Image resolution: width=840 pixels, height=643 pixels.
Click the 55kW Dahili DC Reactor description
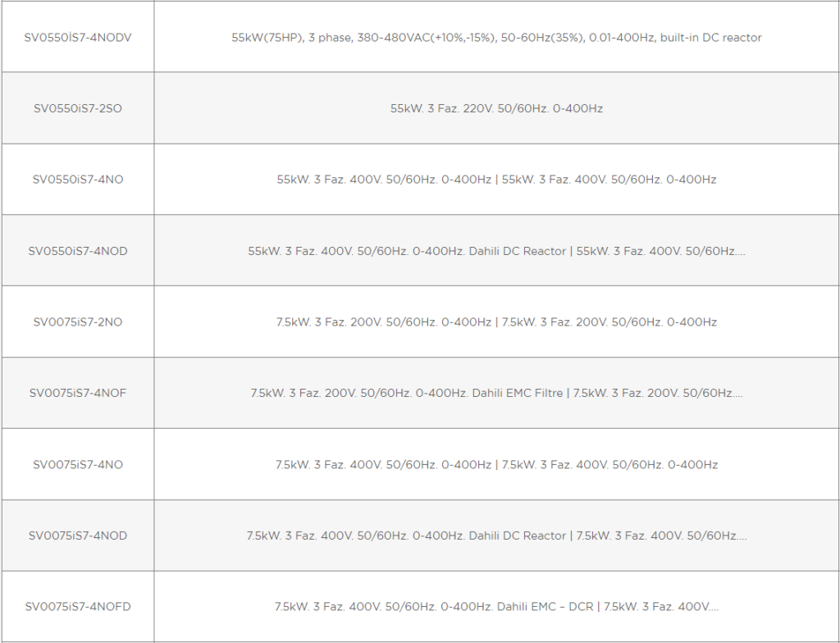(496, 251)
